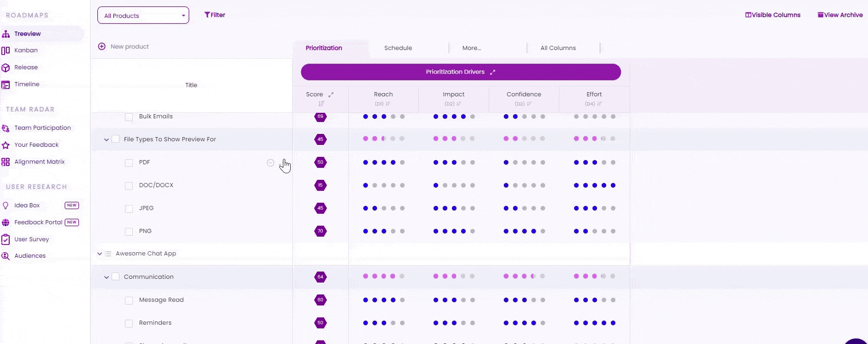
Task: Click the Filter funnel icon
Action: click(x=207, y=15)
